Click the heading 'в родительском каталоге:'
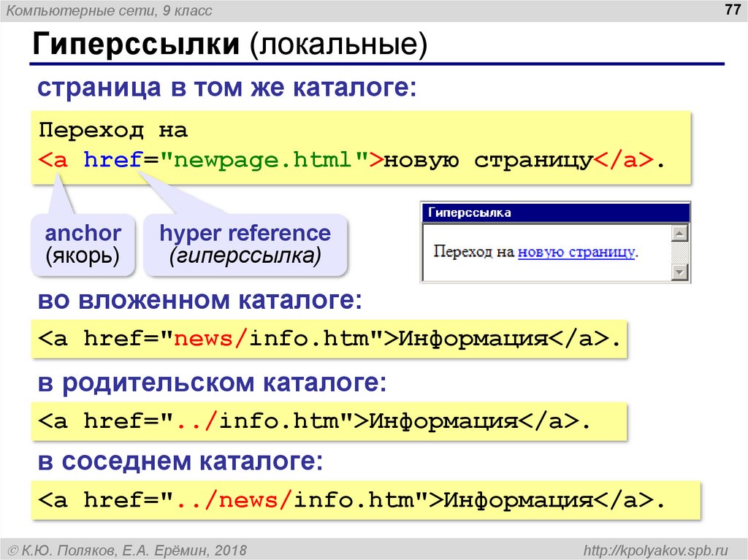 click(x=213, y=383)
